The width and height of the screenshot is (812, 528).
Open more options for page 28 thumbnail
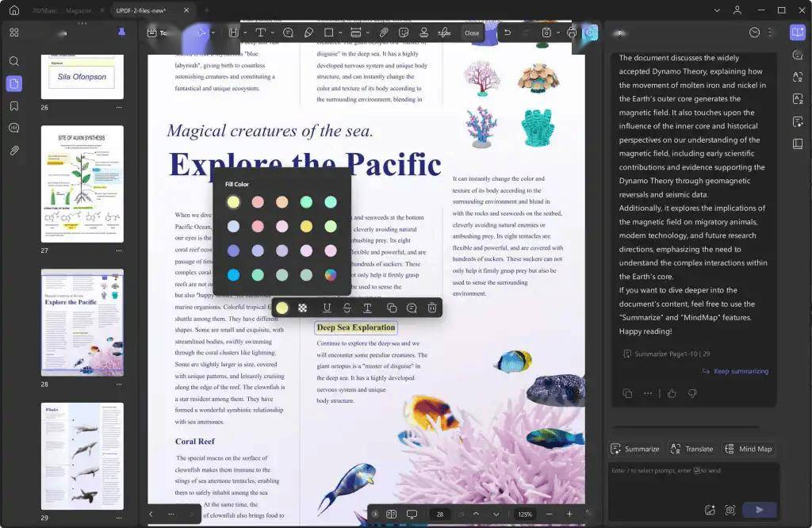coord(119,385)
